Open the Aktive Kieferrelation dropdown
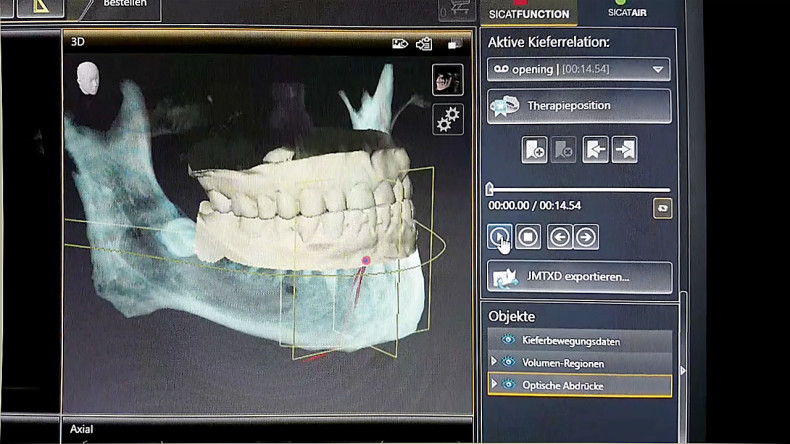Image resolution: width=790 pixels, height=444 pixels. 578,69
